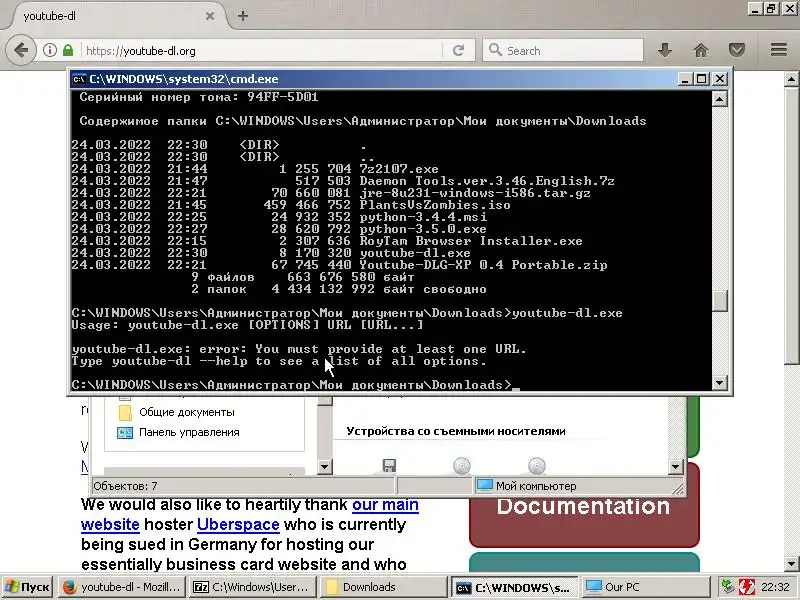Click 'Объектов: 7' status text
The image size is (800, 600).
[x=125, y=486]
